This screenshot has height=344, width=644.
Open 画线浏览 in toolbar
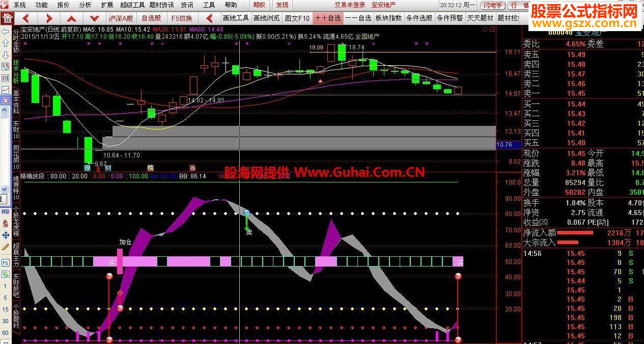tap(266, 18)
